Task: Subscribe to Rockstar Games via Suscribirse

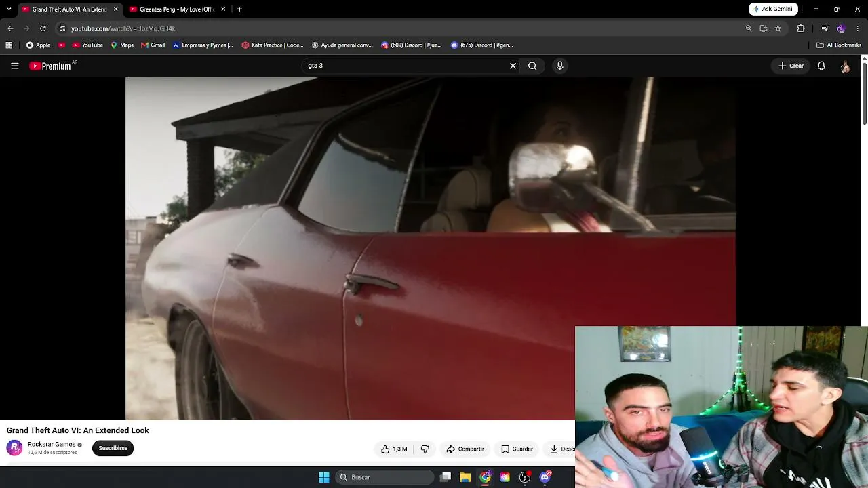Action: [113, 448]
